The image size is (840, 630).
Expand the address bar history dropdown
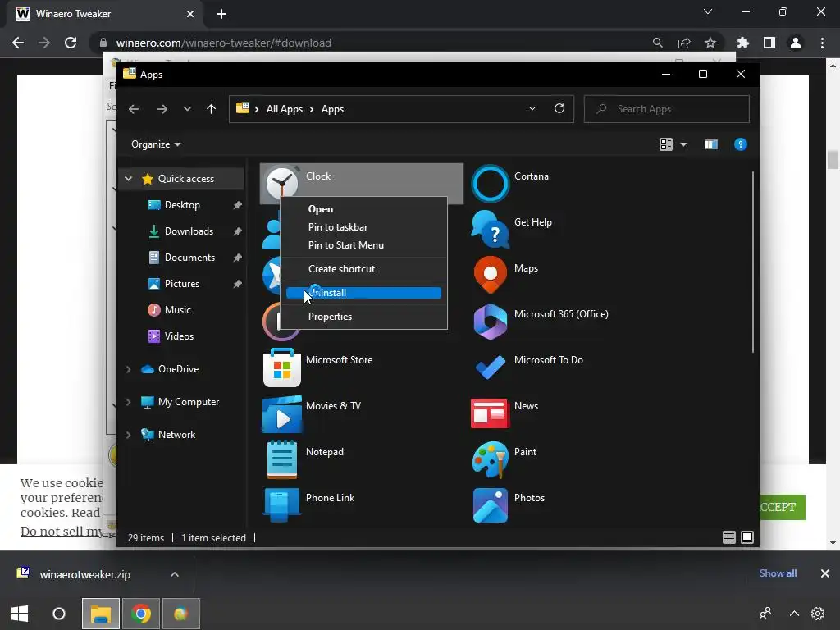pos(532,109)
